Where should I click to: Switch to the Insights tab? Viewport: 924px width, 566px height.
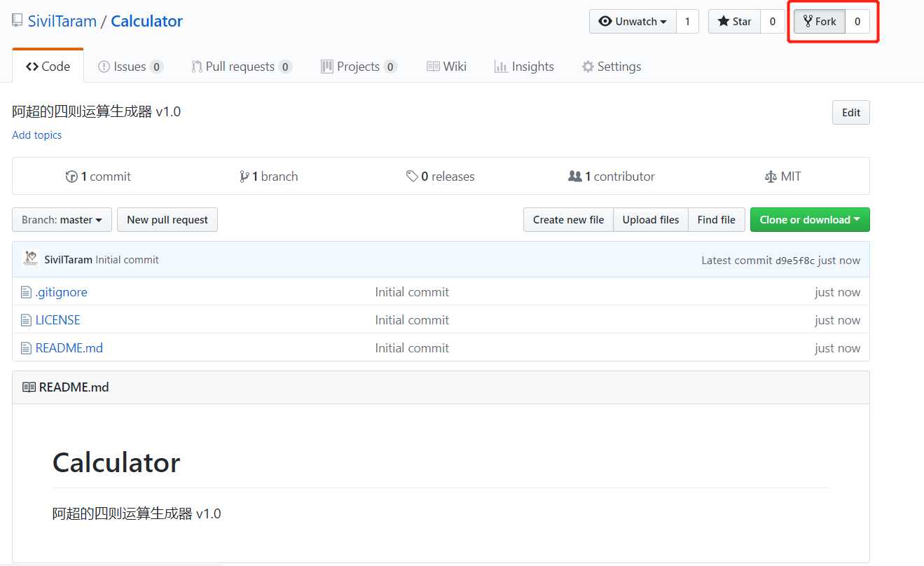click(x=524, y=67)
